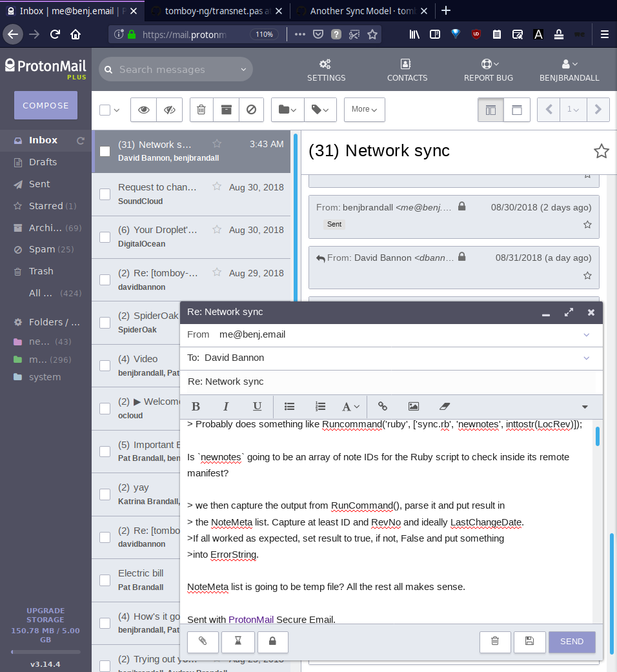Go to previous page arrow
Viewport: 617px width, 672px height.
[x=549, y=110]
